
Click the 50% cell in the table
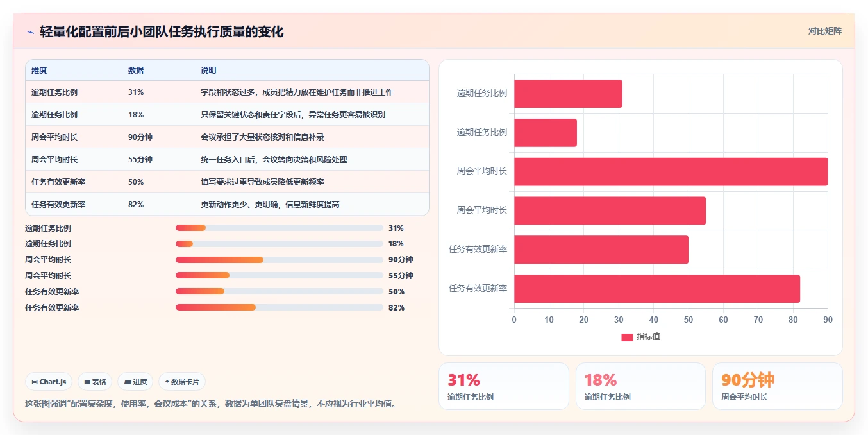point(136,182)
